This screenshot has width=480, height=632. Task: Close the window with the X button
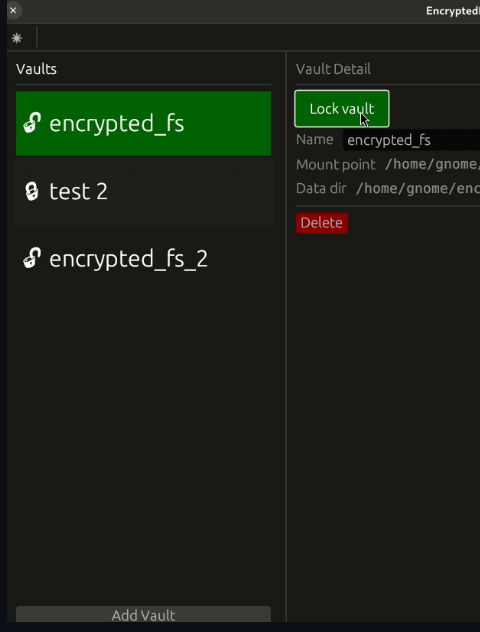pyautogui.click(x=13, y=10)
